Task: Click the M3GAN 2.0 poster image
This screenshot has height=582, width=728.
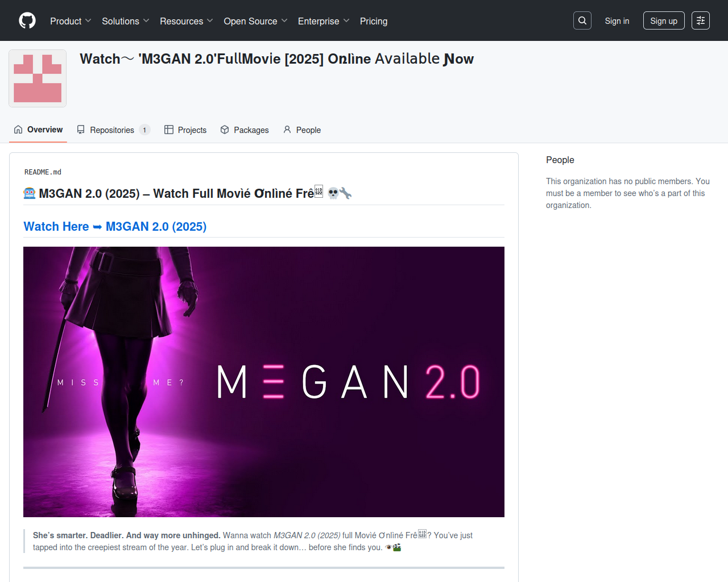Action: (x=263, y=381)
